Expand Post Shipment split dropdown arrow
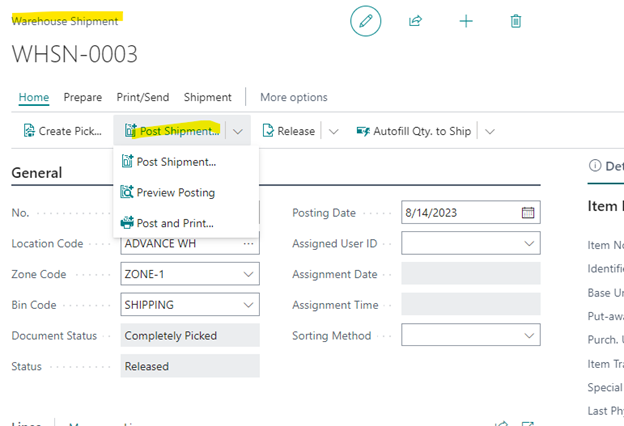 238,131
